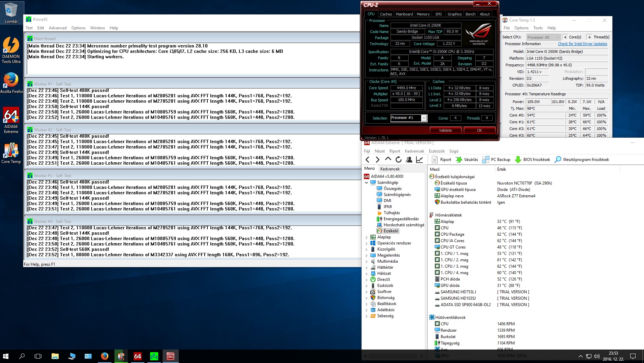Switch to CPU-Z Bench tab
This screenshot has height=363, width=644.
point(470,14)
